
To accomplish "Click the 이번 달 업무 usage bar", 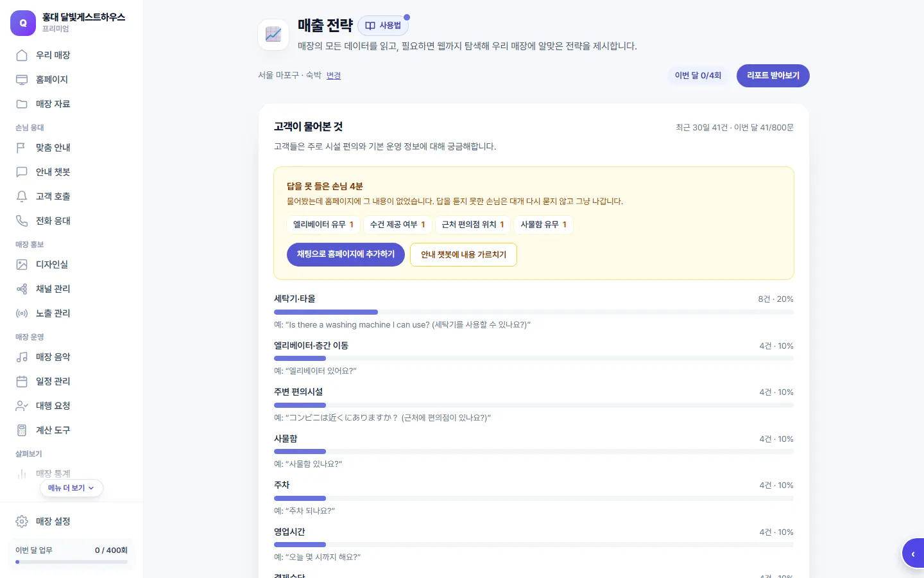I will [72, 562].
